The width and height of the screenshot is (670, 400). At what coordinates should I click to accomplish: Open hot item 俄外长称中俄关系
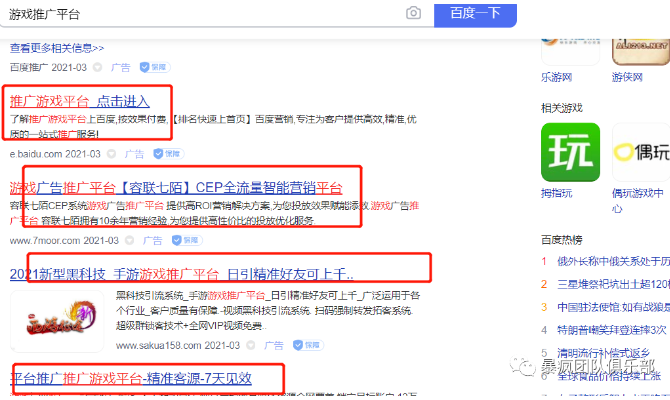(613, 262)
